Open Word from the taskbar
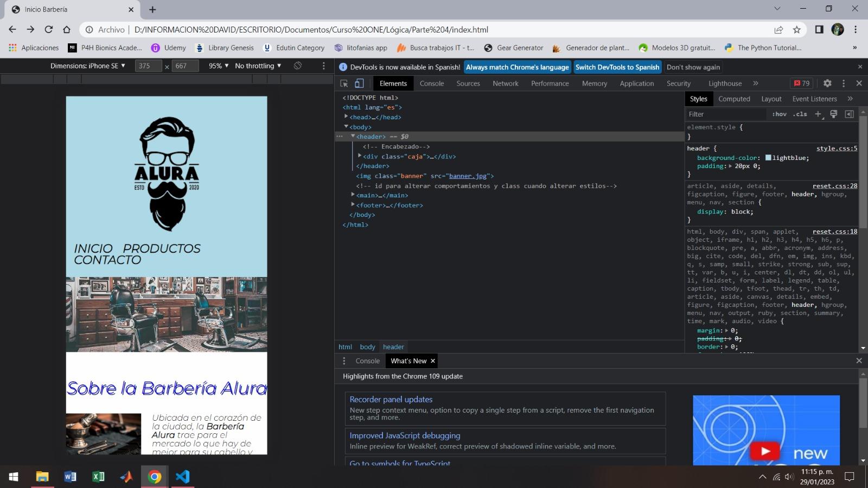Viewport: 868px width, 488px height. (70, 477)
